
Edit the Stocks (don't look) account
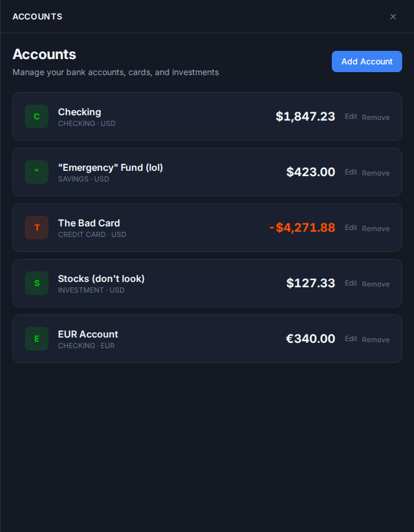click(x=351, y=283)
